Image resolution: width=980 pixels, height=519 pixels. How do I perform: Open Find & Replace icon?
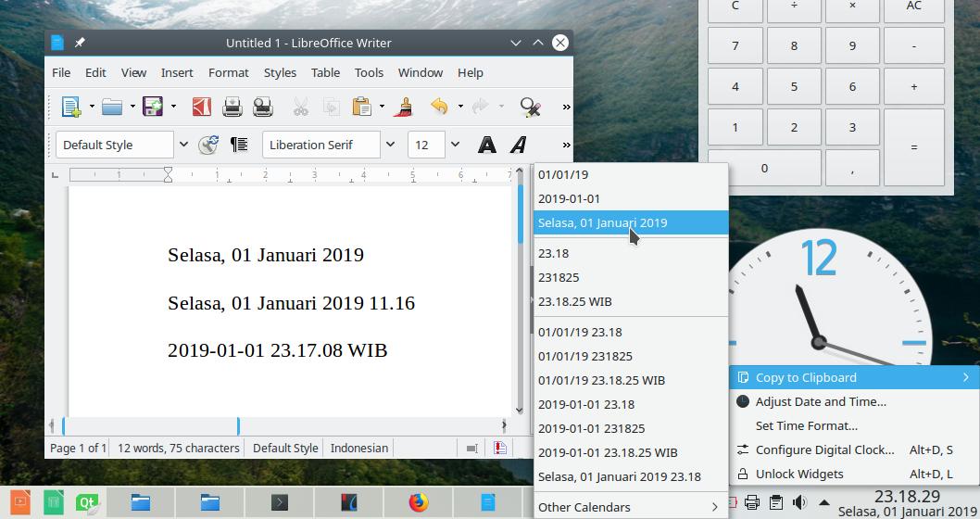tap(530, 107)
